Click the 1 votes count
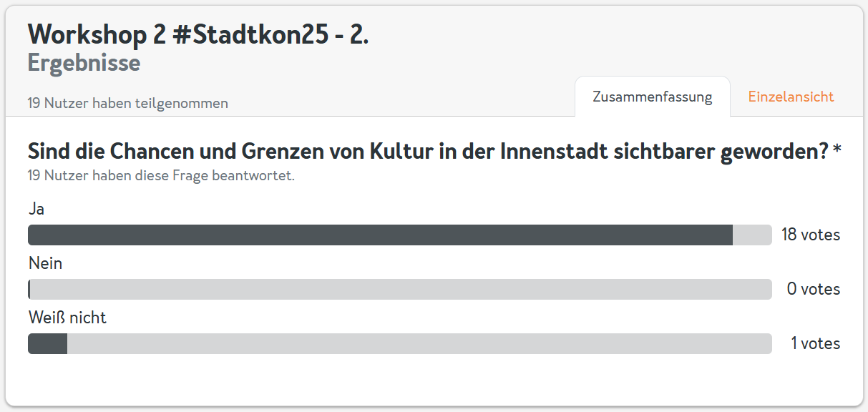The image size is (868, 412). pos(816,343)
